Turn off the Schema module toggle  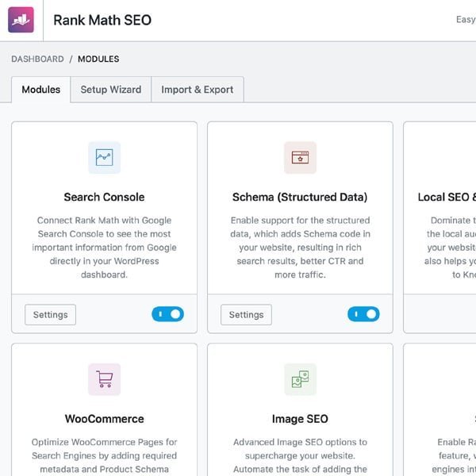coord(363,314)
